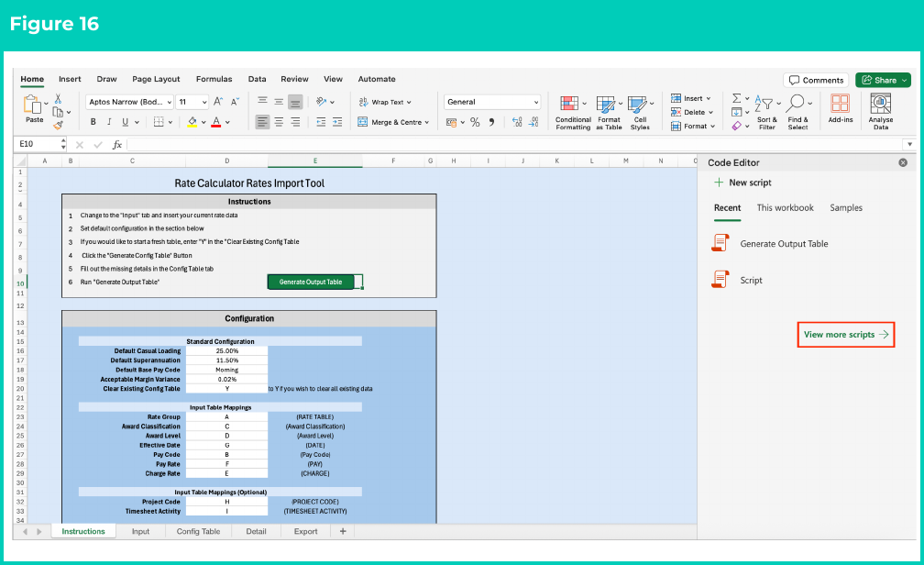
Task: Apply percent style format
Action: 475,122
